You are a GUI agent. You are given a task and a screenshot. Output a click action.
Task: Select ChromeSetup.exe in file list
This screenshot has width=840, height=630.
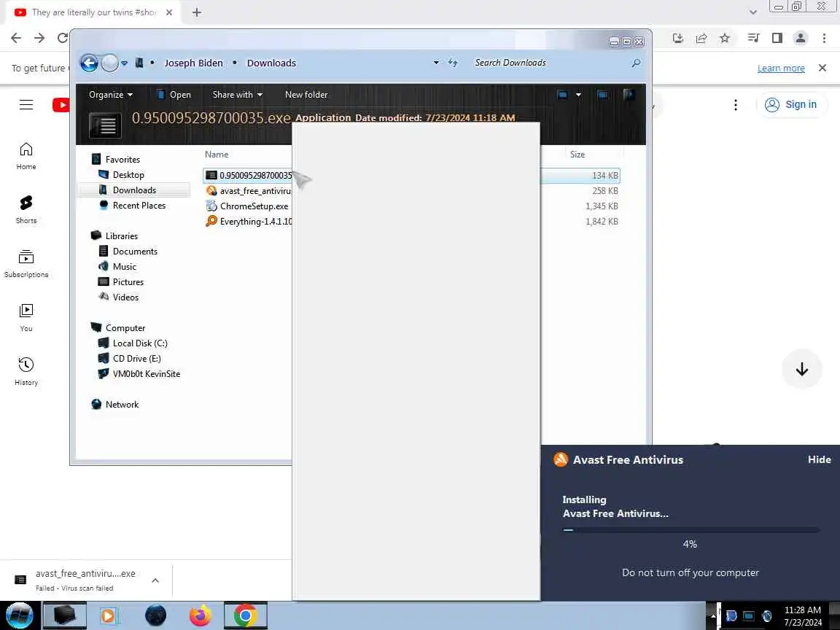click(x=247, y=206)
